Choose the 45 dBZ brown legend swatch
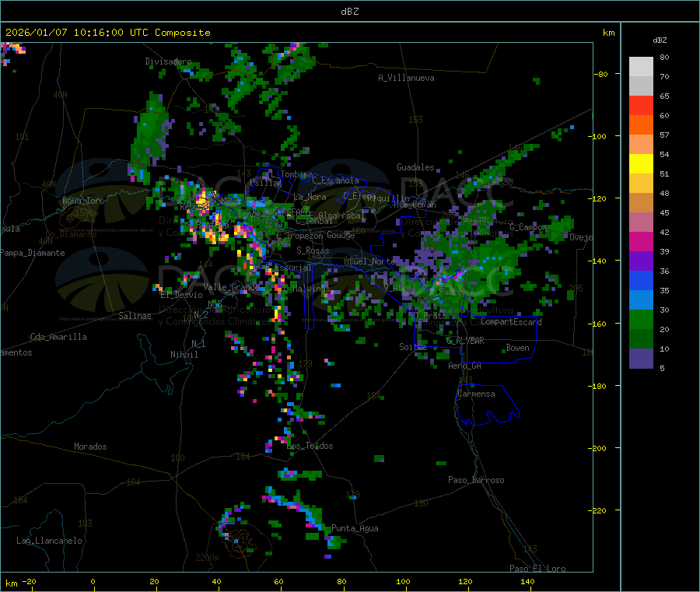Screen dimensions: 700x592 point(641,202)
